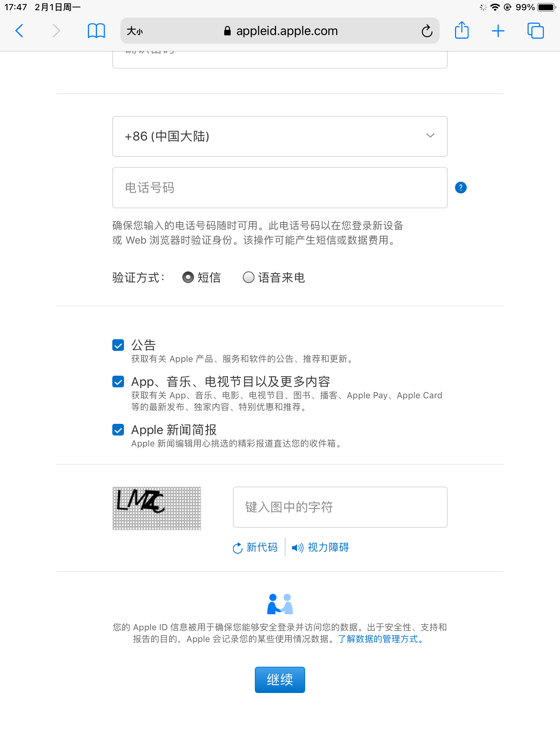Tap the Safari forward arrow
Viewport: 560px width, 747px height.
coord(56,31)
